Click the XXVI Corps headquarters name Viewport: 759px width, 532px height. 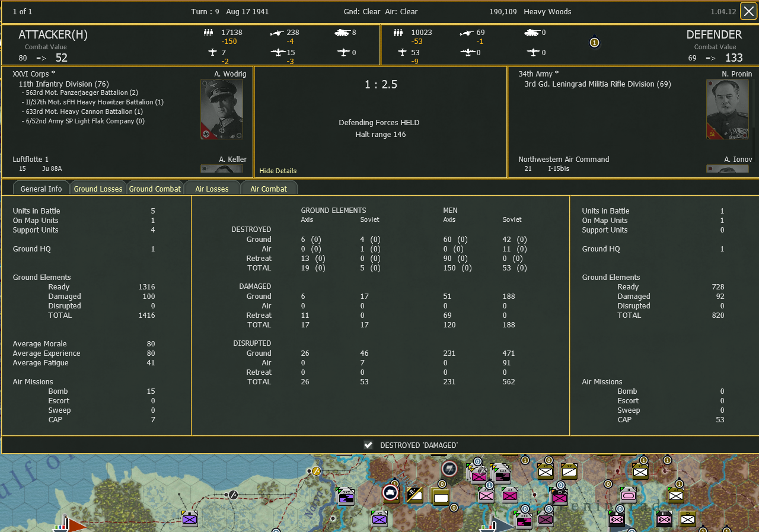click(35, 74)
